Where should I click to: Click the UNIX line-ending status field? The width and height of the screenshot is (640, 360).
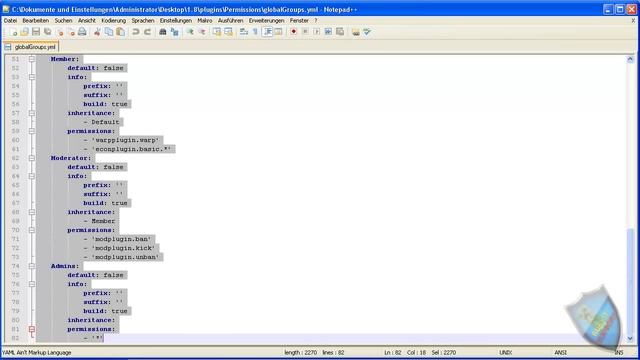[506, 353]
